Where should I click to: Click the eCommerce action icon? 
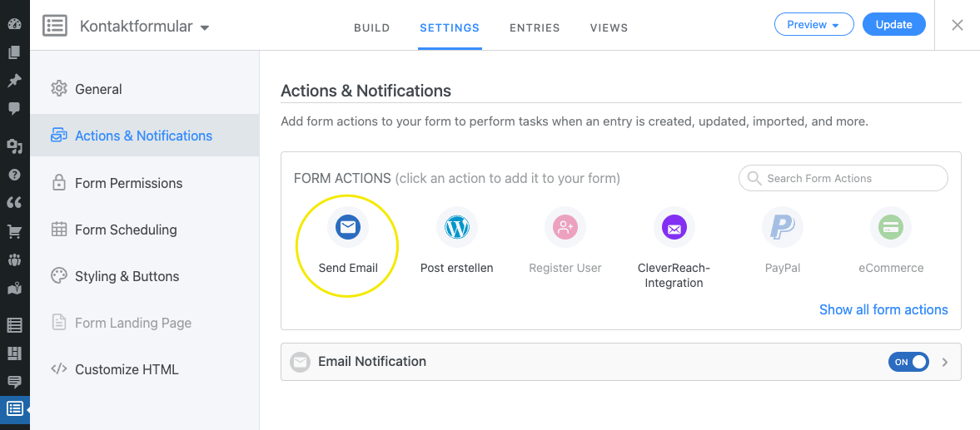(x=891, y=227)
